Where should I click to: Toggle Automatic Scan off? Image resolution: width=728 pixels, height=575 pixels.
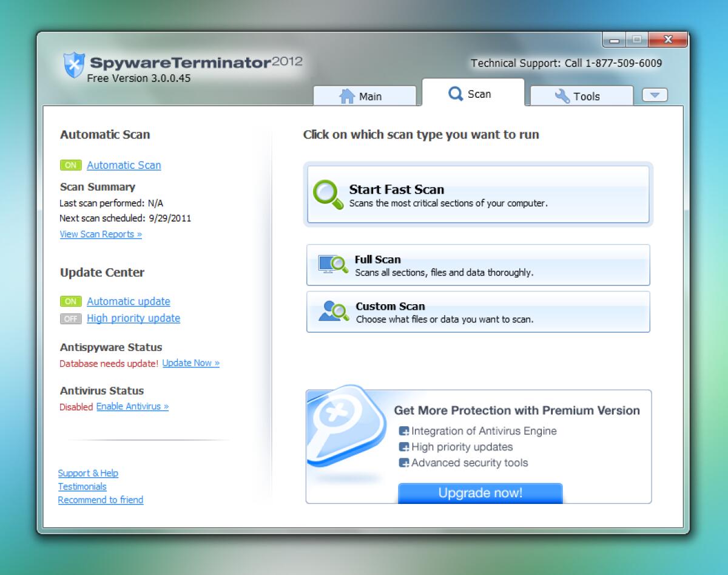[70, 165]
